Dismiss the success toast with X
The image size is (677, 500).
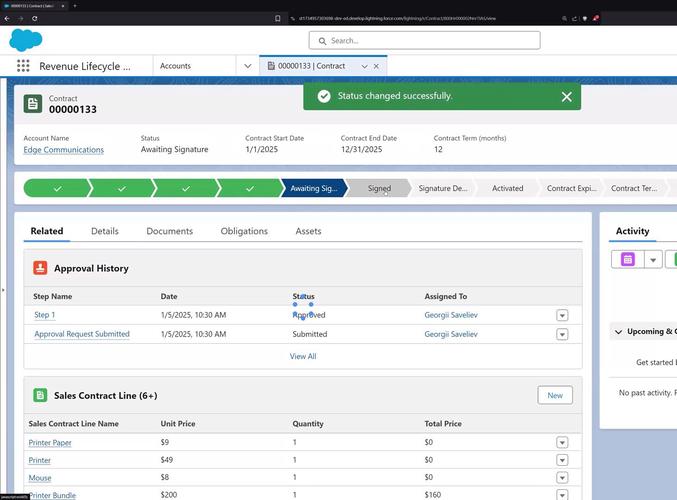566,97
